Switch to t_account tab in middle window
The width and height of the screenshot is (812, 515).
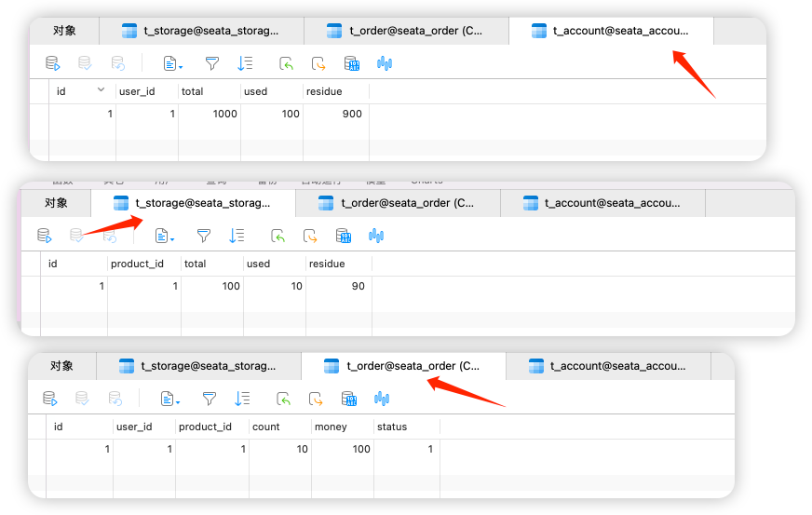[x=603, y=203]
